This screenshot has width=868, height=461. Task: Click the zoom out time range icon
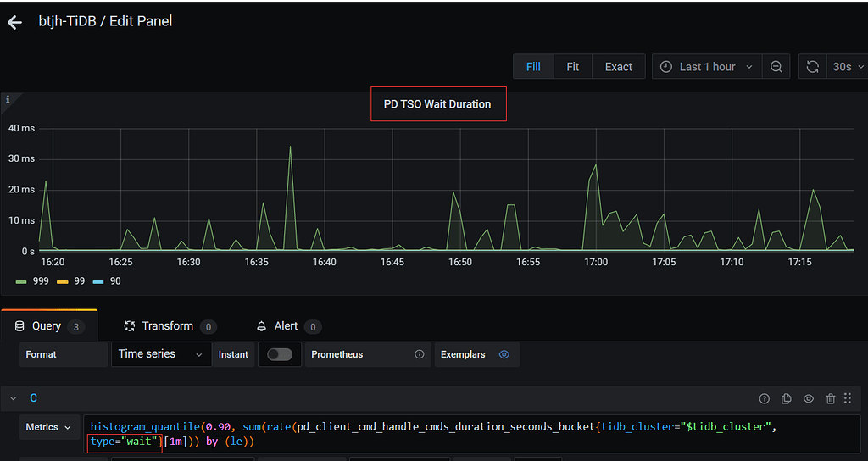[x=776, y=67]
